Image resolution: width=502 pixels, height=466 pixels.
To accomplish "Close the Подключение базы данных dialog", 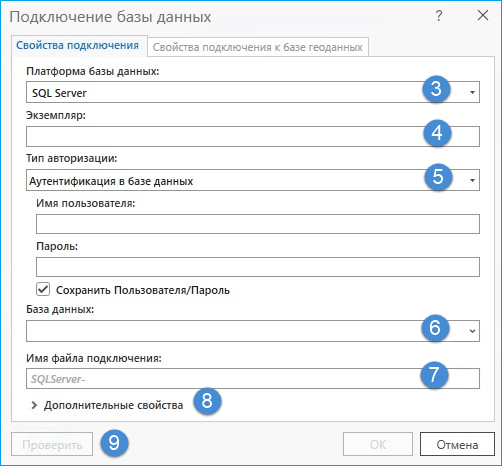I will click(x=483, y=16).
